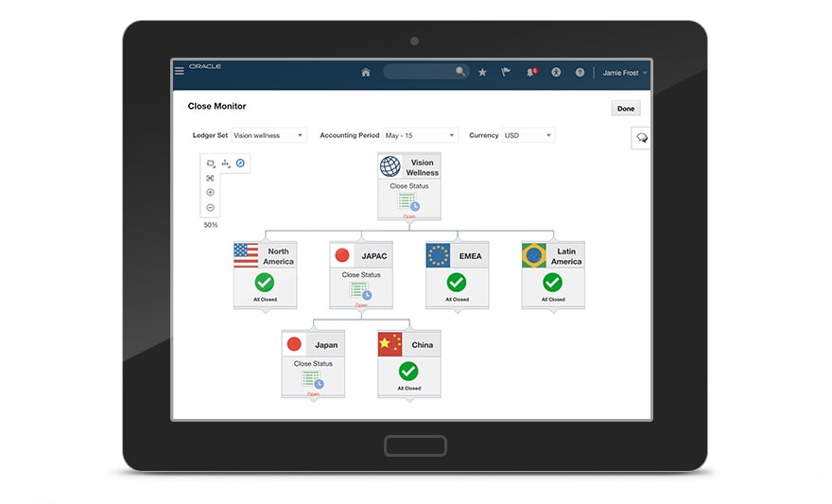This screenshot has height=504, width=832.
Task: Click the Expand arrow under Latin America node
Action: [553, 311]
